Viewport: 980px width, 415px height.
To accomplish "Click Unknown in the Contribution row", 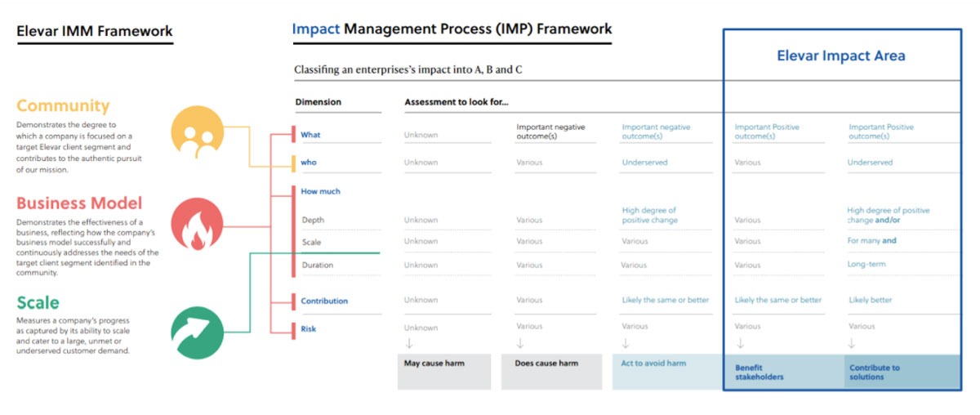I will (421, 300).
